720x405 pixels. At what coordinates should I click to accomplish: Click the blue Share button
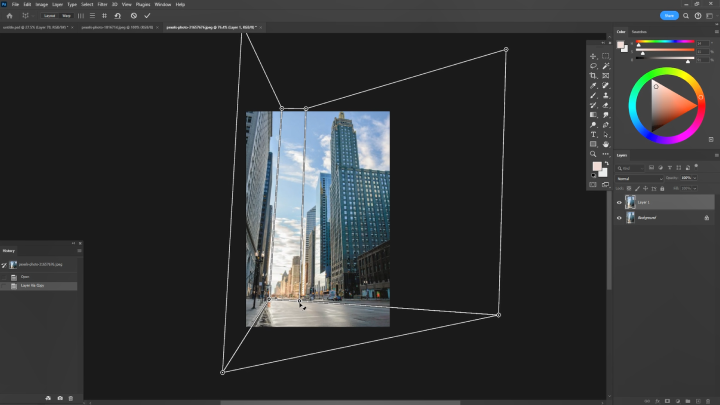[669, 16]
